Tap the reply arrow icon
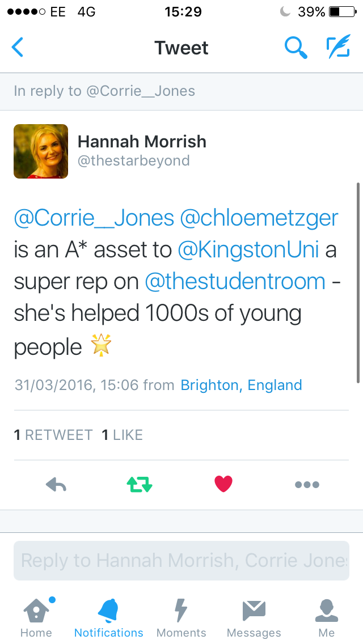 tap(56, 484)
